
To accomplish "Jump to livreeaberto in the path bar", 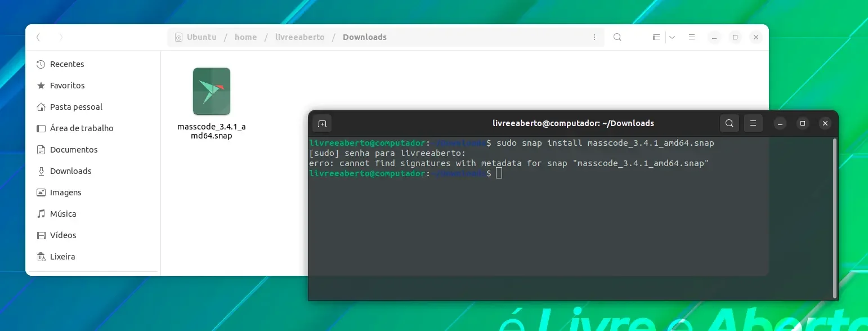I will (x=299, y=37).
